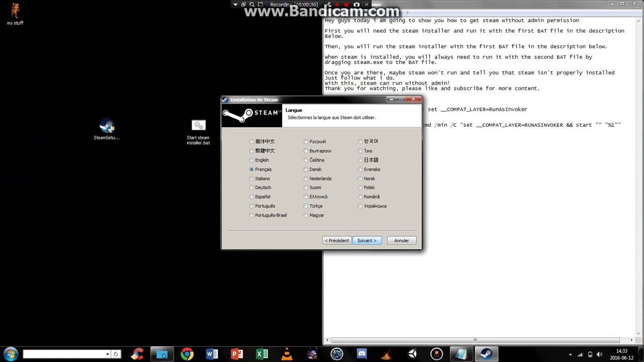This screenshot has width=644, height=362.
Task: Select the 繁體中文 language option
Action: click(262, 151)
